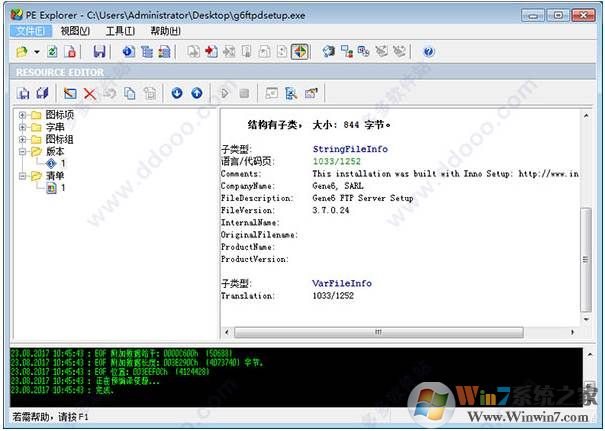605x431 pixels.
Task: Click the gray stop square icon
Action: coord(244,93)
